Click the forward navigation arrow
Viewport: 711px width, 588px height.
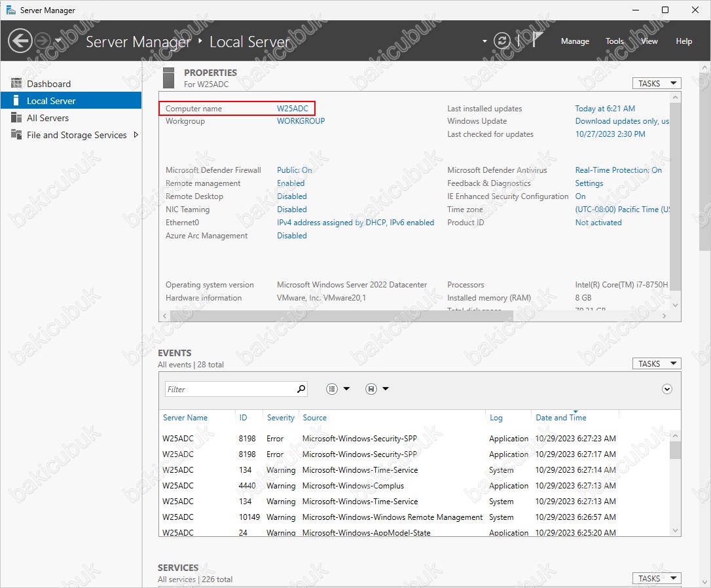[43, 41]
